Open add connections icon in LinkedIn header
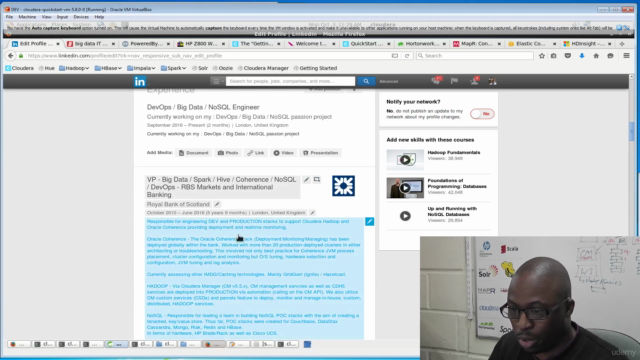The width and height of the screenshot is (640, 360). tap(474, 80)
